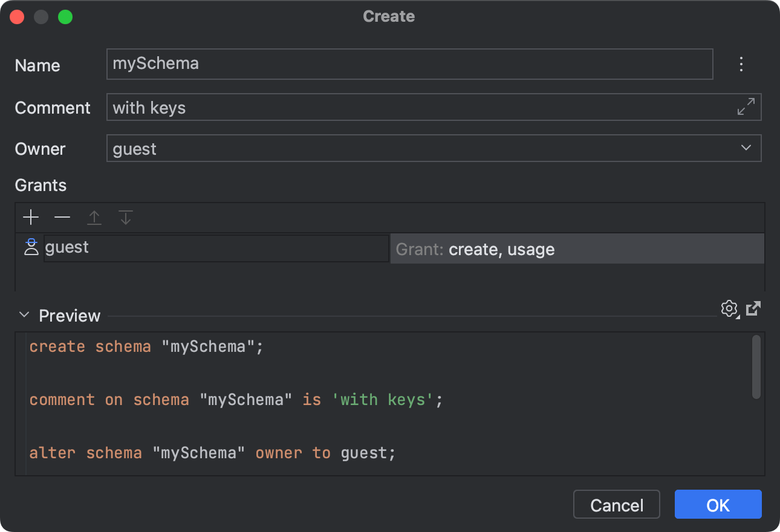Open the Grant create, usage selector
The image size is (780, 532).
(574, 248)
